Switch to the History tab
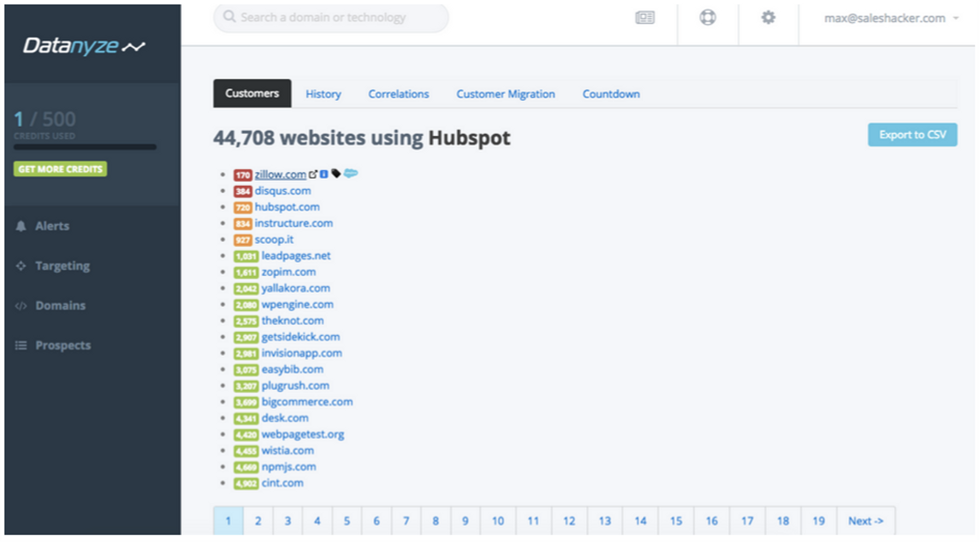980x542 pixels. pyautogui.click(x=323, y=94)
